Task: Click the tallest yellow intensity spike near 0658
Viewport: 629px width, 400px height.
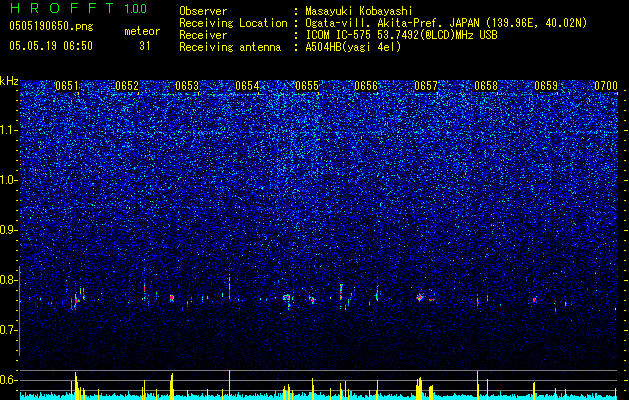Action: pos(477,385)
